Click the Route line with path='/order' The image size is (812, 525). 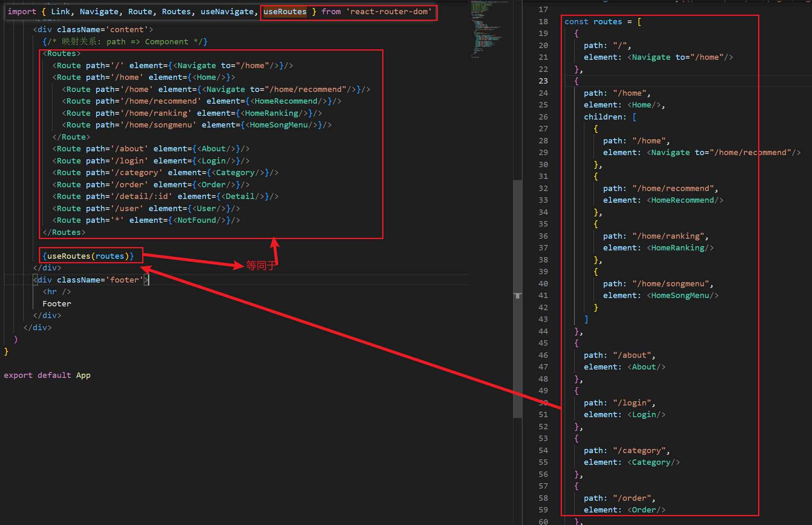click(151, 185)
